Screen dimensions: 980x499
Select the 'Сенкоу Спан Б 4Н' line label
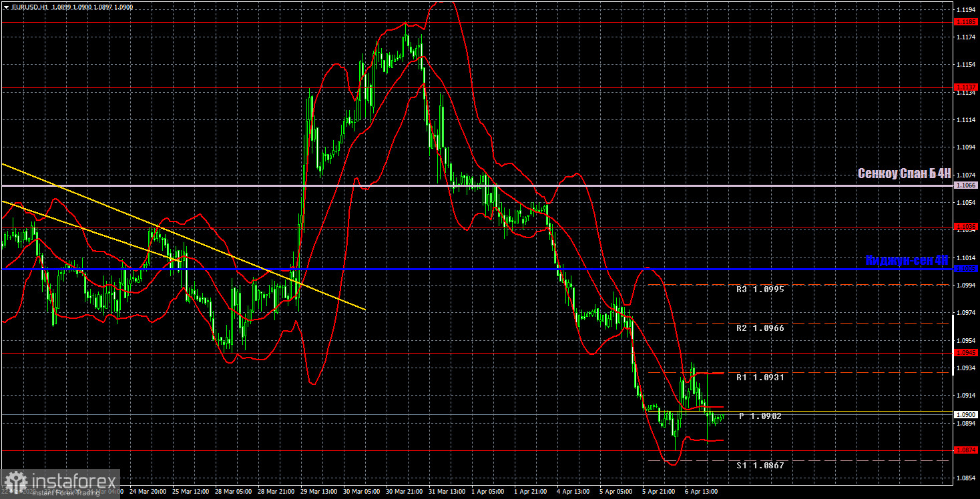pyautogui.click(x=904, y=174)
